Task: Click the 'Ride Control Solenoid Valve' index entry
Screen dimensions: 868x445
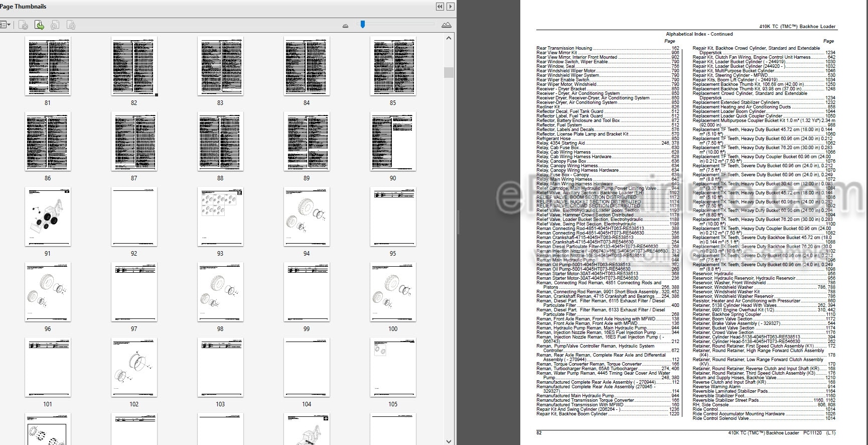Action: (x=720, y=418)
